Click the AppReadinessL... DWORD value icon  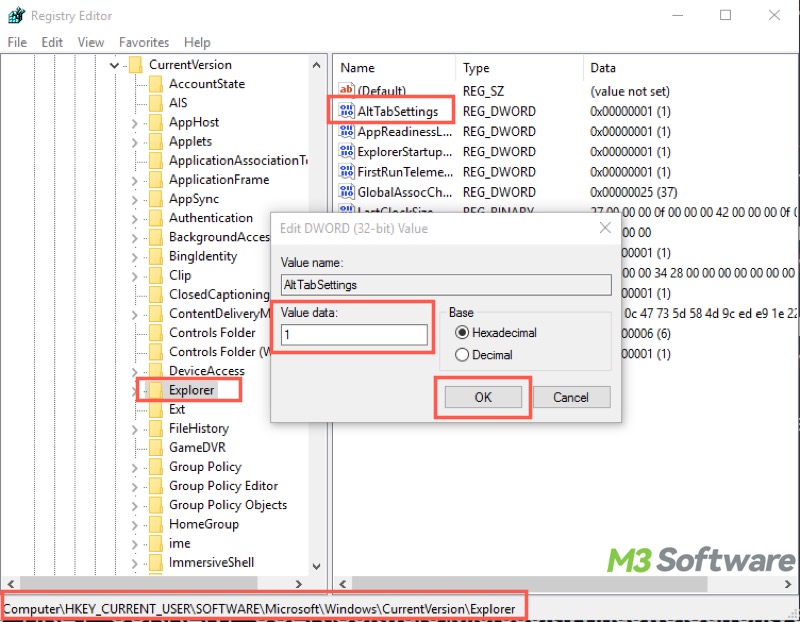pos(346,131)
